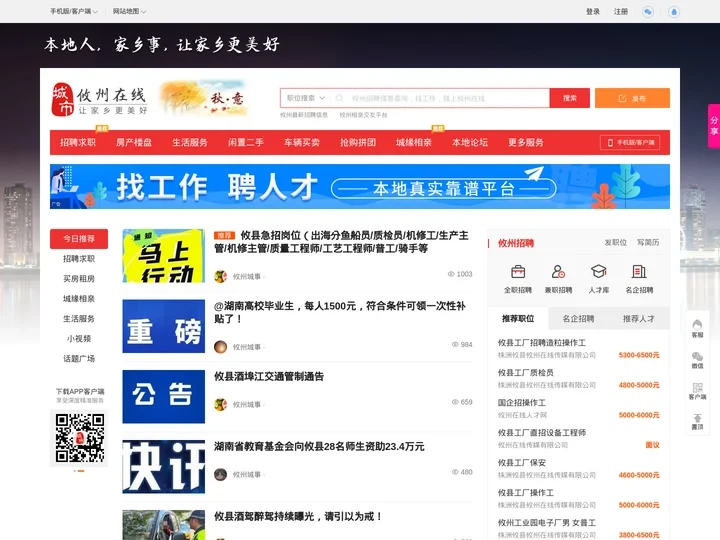
Task: Click the 客户端 QR icon in side toolbar
Action: pos(697,387)
